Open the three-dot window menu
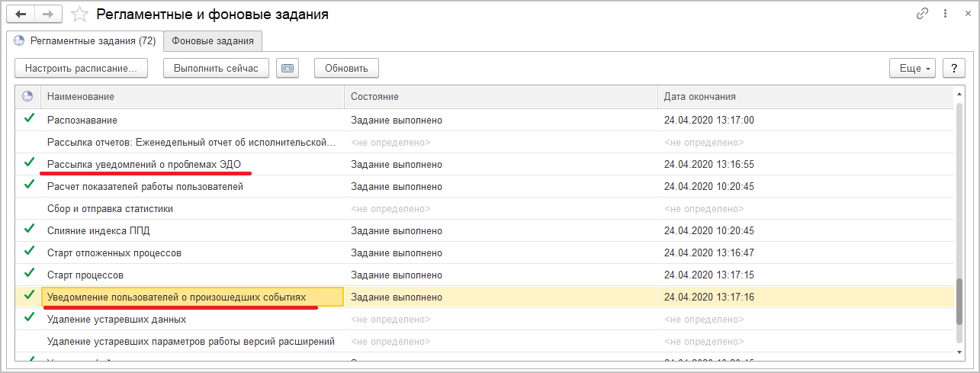980x373 pixels. [946, 14]
